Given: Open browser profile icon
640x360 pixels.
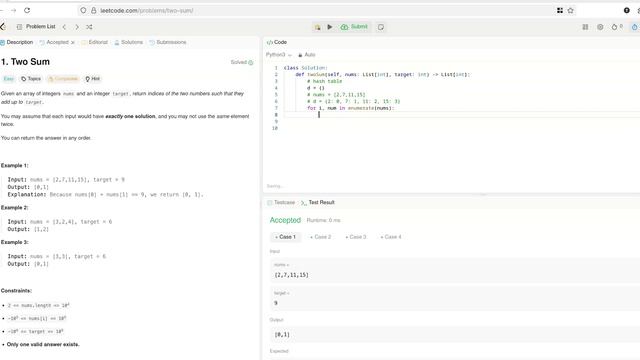Looking at the screenshot, I should point(627,11).
